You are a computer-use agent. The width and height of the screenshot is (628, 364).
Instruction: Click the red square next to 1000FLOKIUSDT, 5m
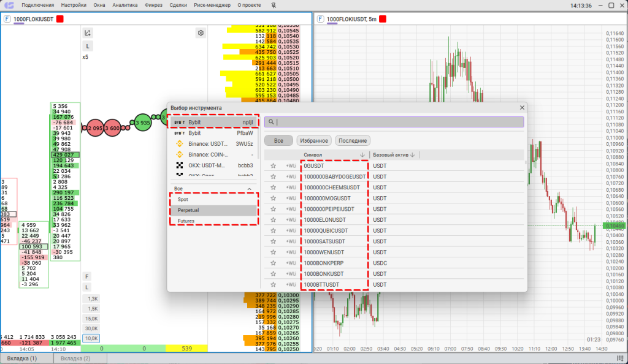click(382, 19)
